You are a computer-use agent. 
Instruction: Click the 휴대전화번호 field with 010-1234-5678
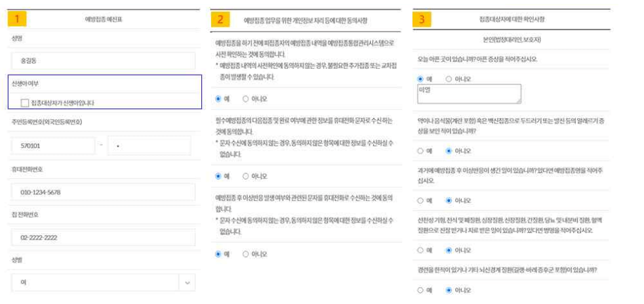[103, 192]
